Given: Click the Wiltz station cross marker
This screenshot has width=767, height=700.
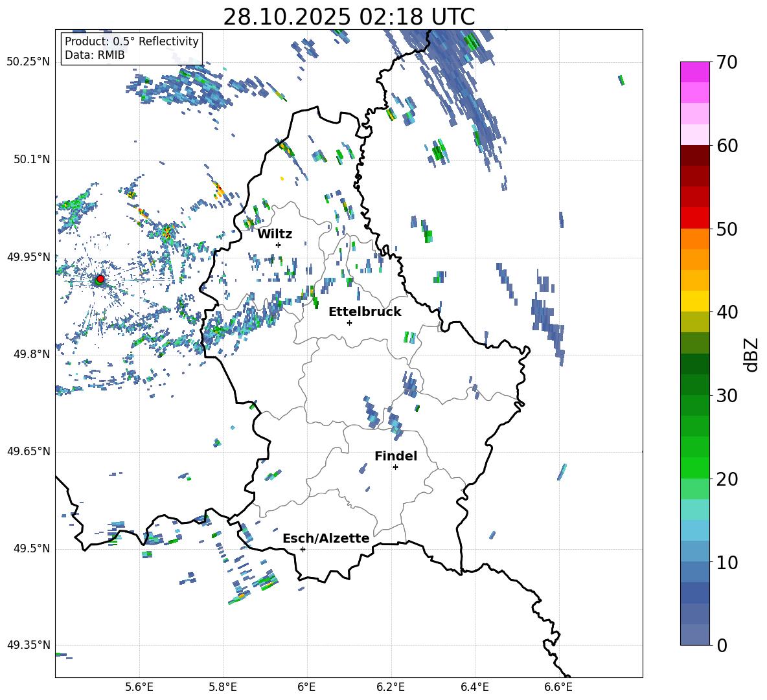Looking at the screenshot, I should click(x=278, y=245).
